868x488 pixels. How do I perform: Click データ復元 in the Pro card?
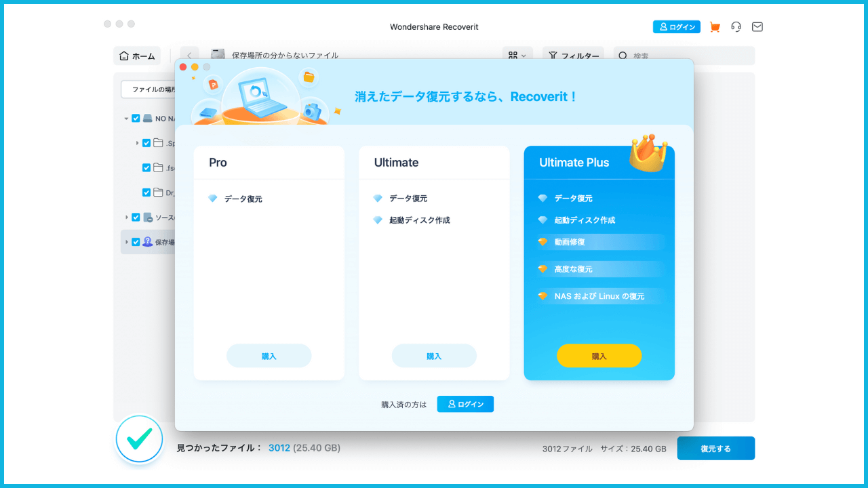click(243, 199)
